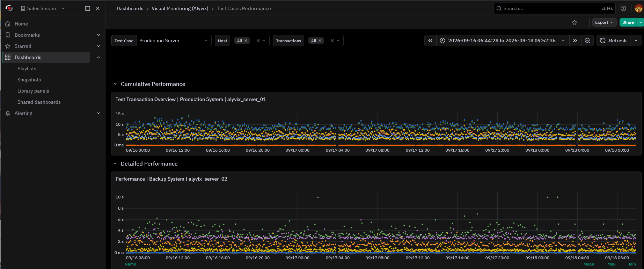Click the Search input field
Viewport: 644px width, 269px height.
click(554, 8)
